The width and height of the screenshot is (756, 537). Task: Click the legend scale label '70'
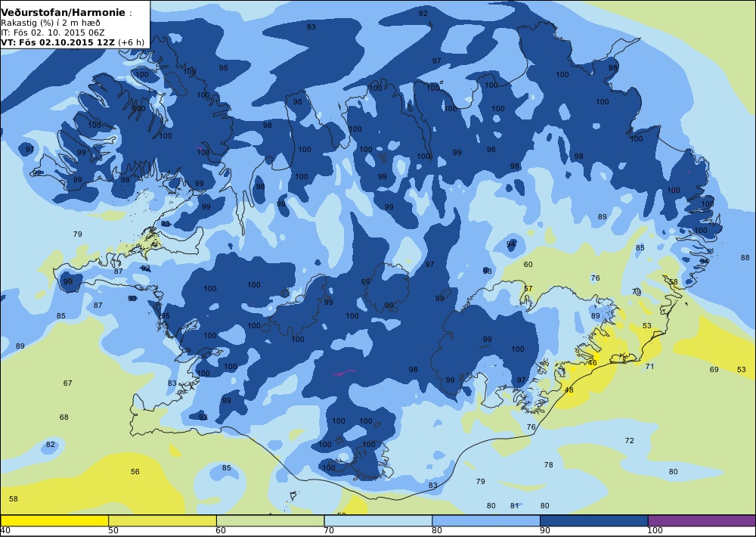329,531
